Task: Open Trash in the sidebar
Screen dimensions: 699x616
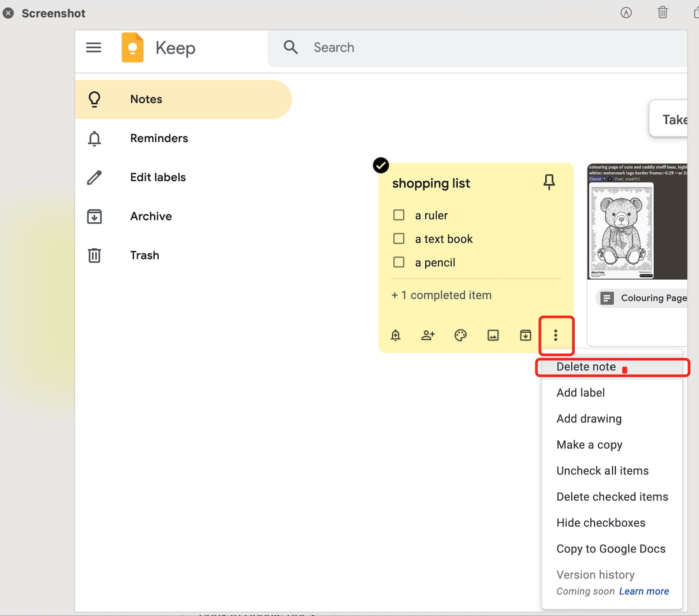Action: (x=183, y=255)
